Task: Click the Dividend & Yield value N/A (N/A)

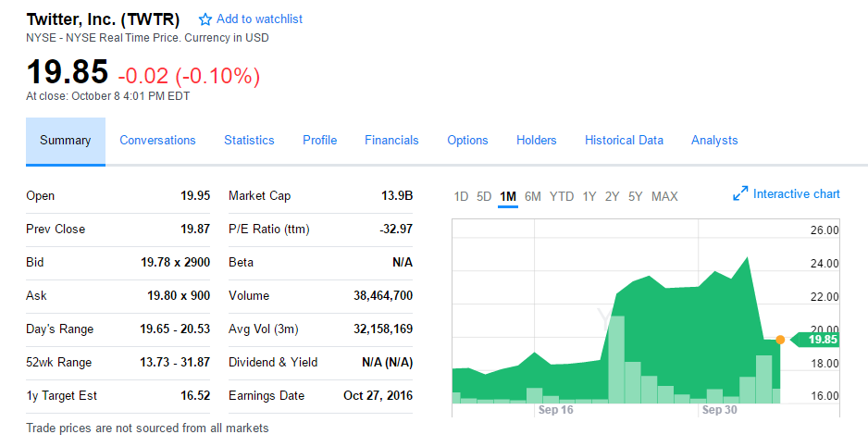Action: pyautogui.click(x=388, y=362)
